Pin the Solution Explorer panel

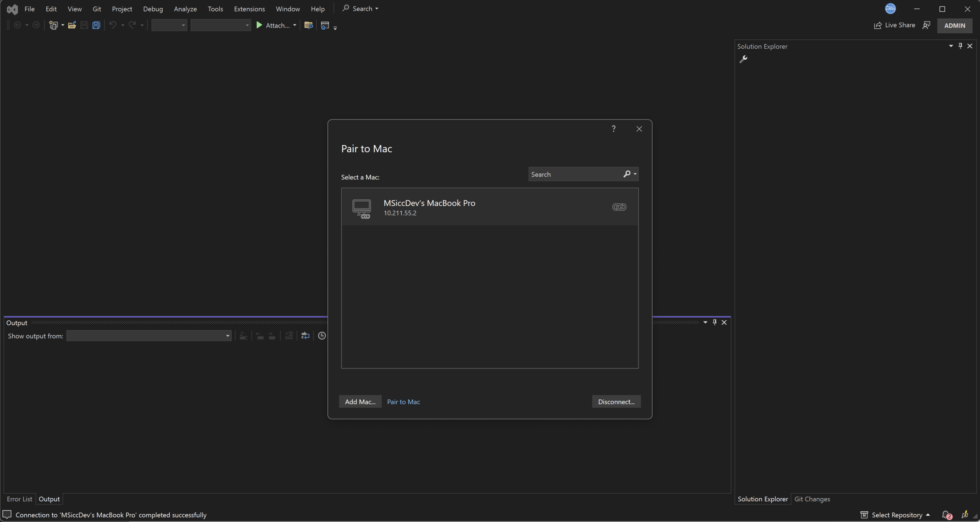pyautogui.click(x=960, y=46)
